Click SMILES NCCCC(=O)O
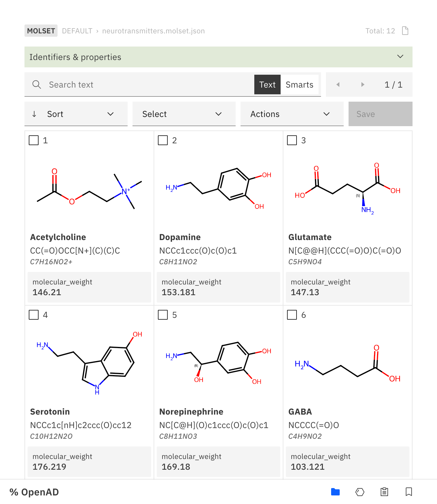Image resolution: width=437 pixels, height=504 pixels. coord(314,425)
